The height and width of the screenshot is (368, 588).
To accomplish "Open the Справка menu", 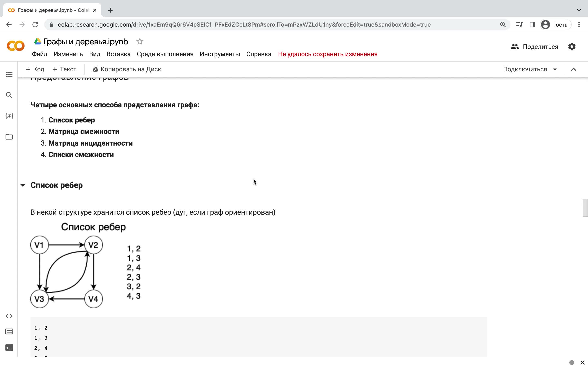I will (259, 54).
